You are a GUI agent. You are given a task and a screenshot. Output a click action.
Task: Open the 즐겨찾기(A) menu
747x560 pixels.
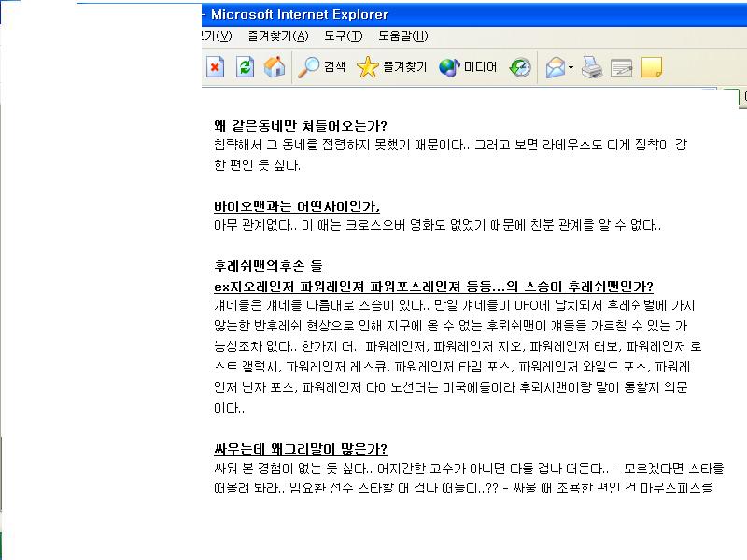pos(278,36)
